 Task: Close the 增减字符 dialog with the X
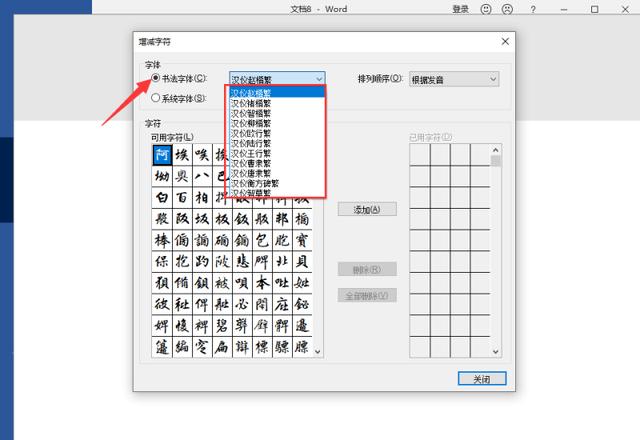[x=505, y=41]
